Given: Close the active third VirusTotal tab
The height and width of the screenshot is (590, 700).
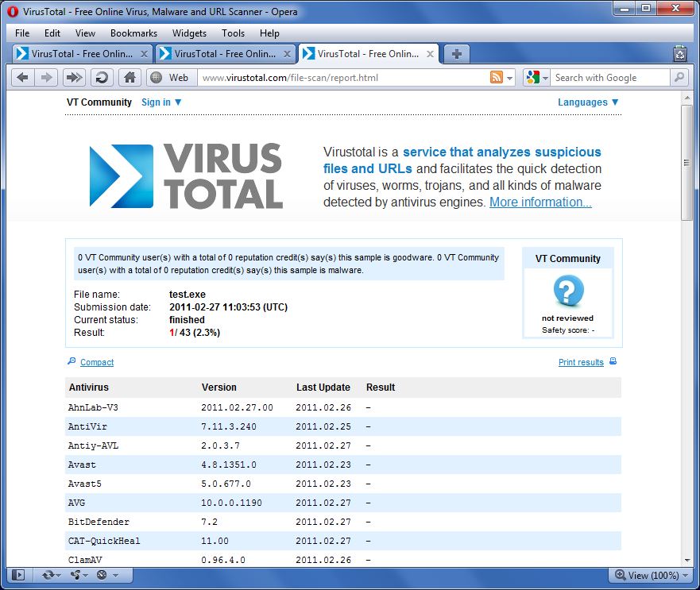Looking at the screenshot, I should click(430, 54).
